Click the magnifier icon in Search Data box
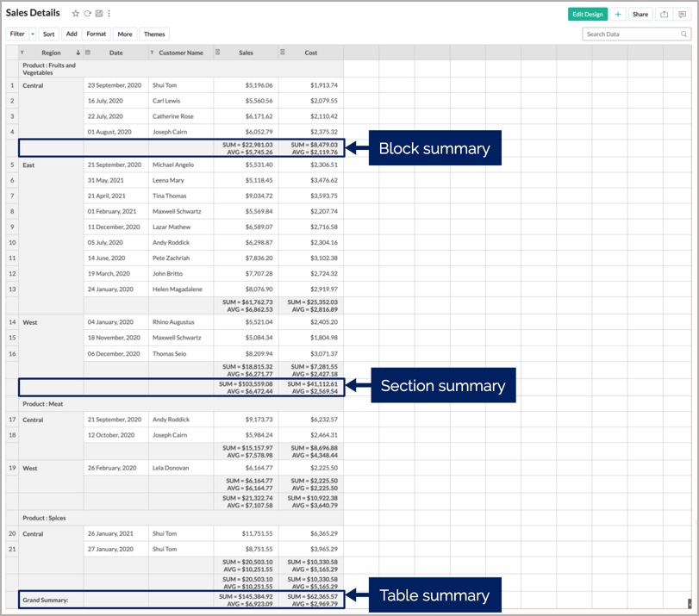Image resolution: width=699 pixels, height=616 pixels. (x=683, y=34)
